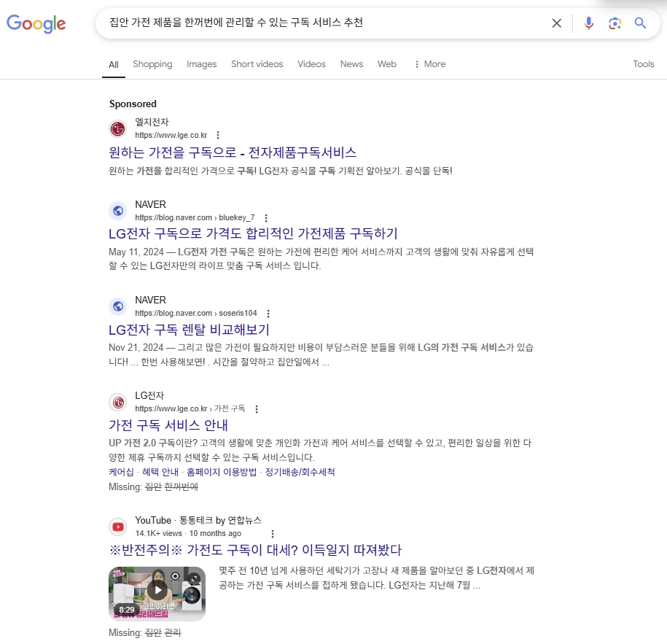This screenshot has height=644, width=667.
Task: Open the Short videos tab
Action: [x=257, y=64]
